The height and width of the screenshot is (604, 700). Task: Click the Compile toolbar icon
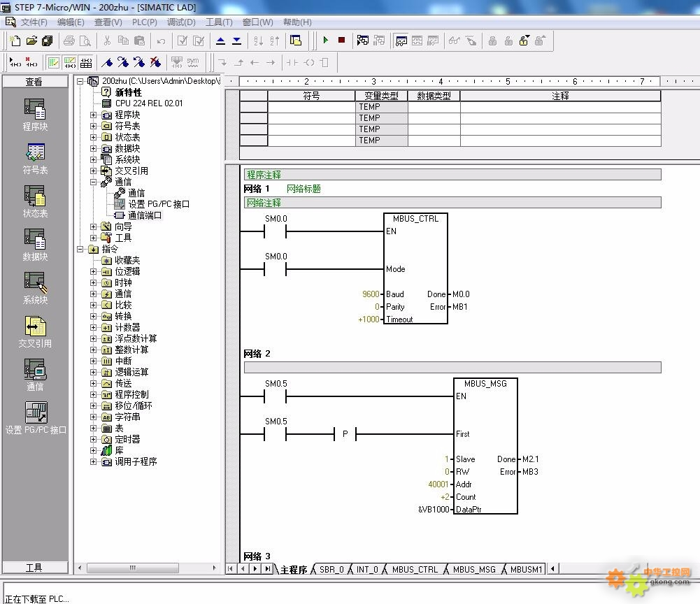pyautogui.click(x=183, y=41)
